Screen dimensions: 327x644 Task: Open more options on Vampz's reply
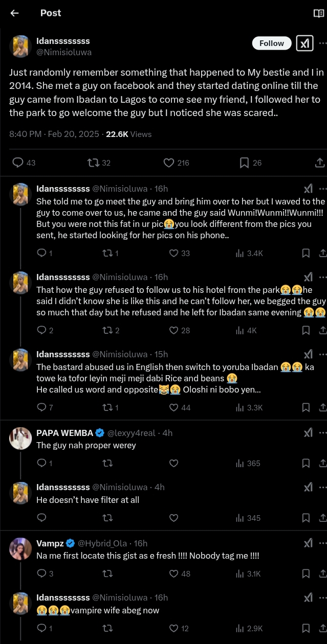322,543
